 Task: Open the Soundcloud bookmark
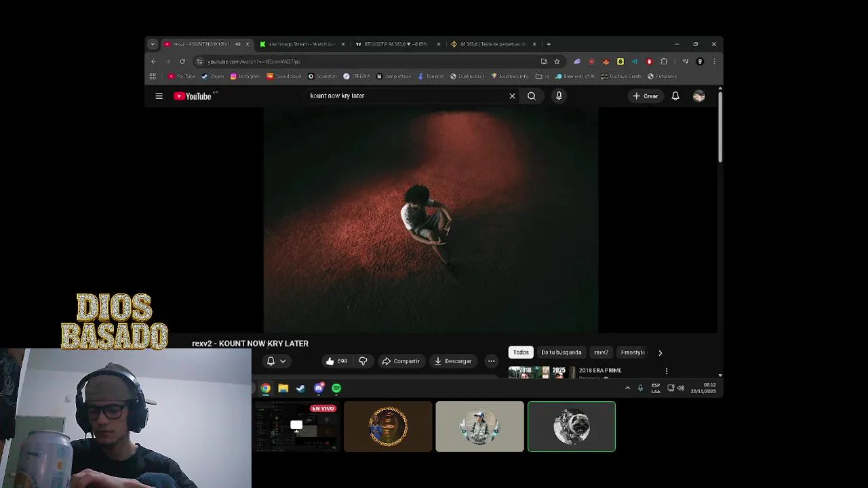pyautogui.click(x=284, y=77)
